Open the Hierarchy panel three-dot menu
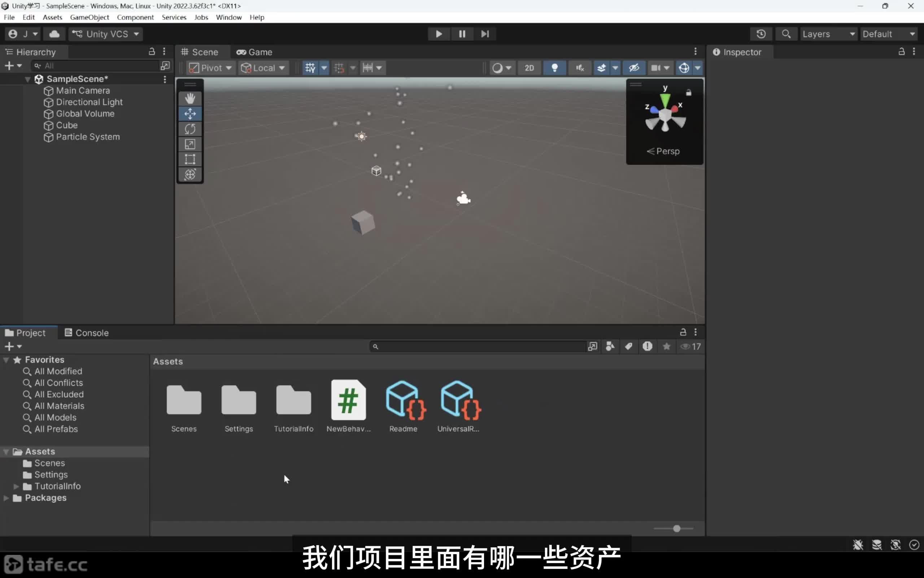The height and width of the screenshot is (578, 924). click(164, 52)
